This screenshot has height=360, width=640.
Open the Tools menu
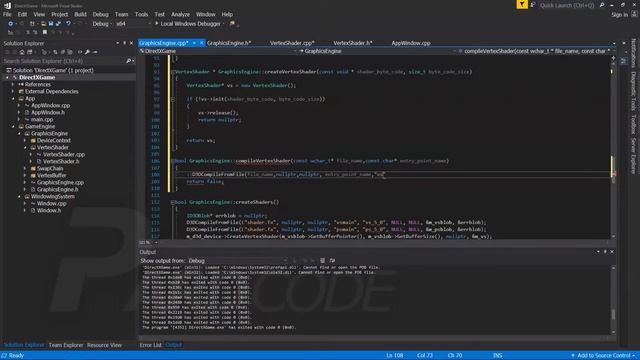pos(141,14)
